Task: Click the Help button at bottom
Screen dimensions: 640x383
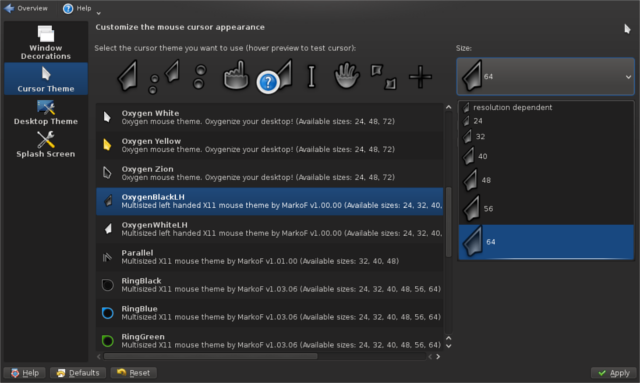Action: pos(25,373)
